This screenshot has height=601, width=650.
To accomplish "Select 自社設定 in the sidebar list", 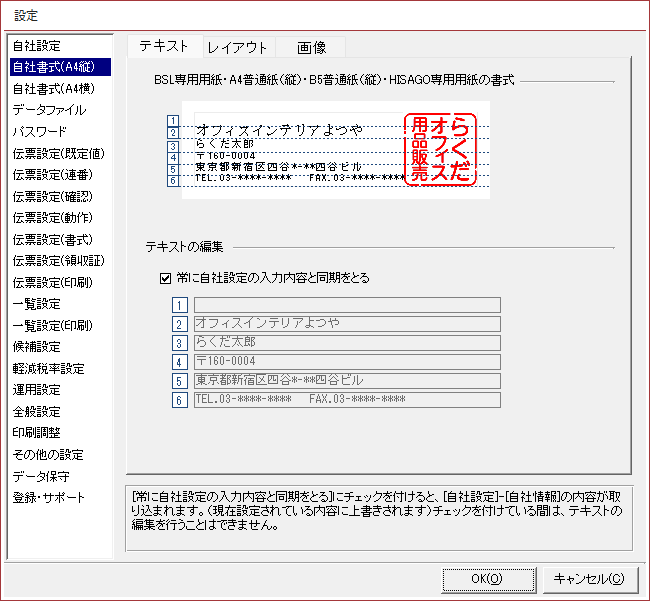I will coord(37,46).
